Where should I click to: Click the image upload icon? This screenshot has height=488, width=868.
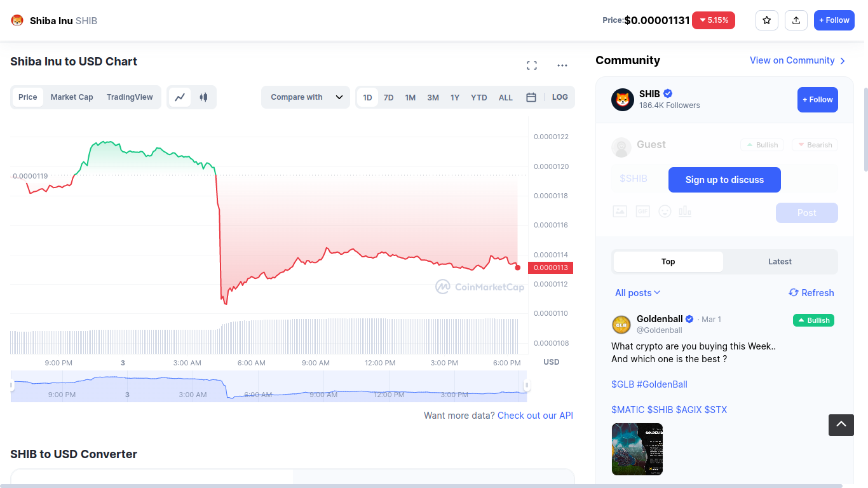coord(620,212)
